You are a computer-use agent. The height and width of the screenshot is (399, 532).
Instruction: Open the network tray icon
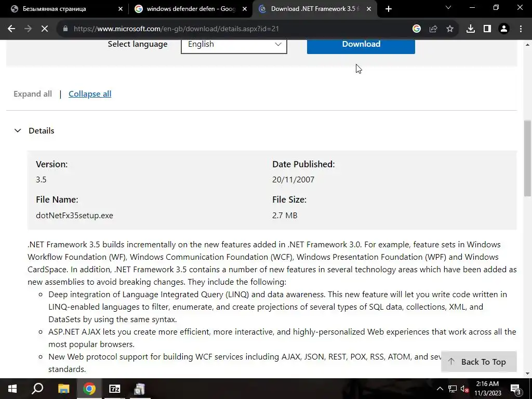point(453,389)
